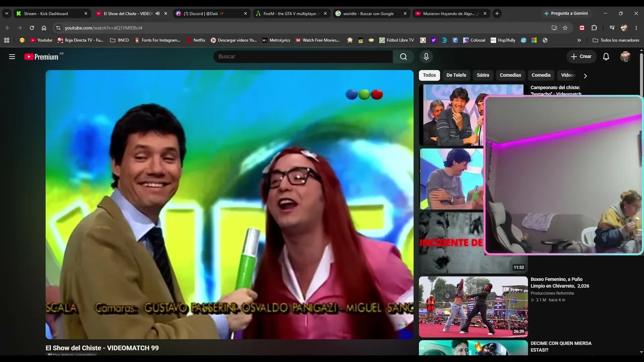The width and height of the screenshot is (644, 362).
Task: Open the YouTube account avatar menu
Action: point(625,57)
